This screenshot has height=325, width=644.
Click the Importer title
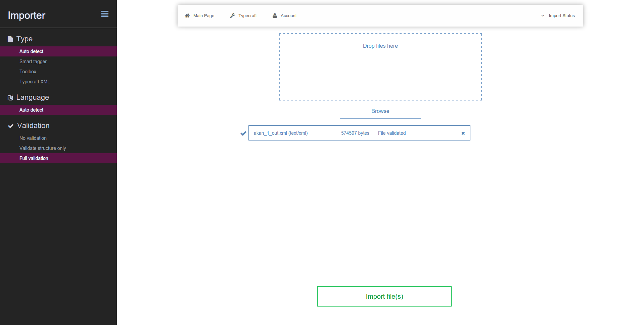click(27, 15)
